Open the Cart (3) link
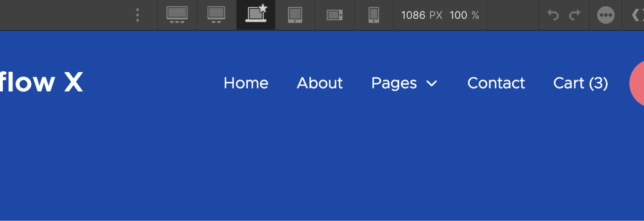This screenshot has width=644, height=221. coord(581,83)
